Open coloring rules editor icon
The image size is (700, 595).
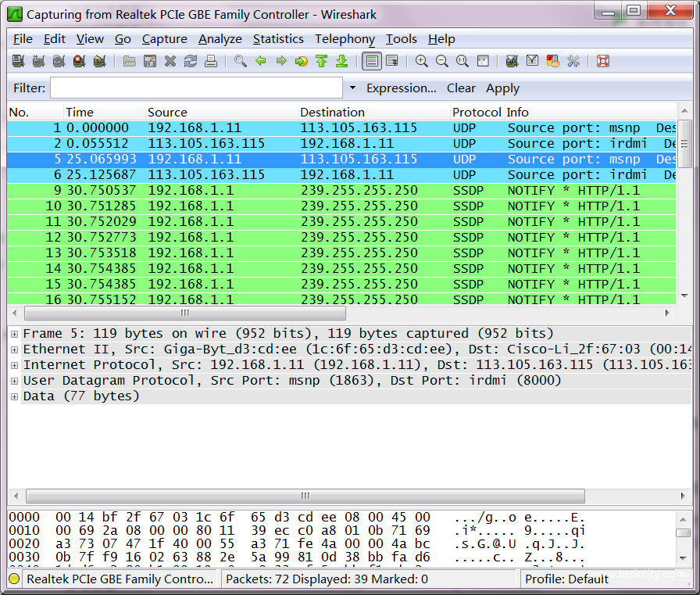point(553,61)
